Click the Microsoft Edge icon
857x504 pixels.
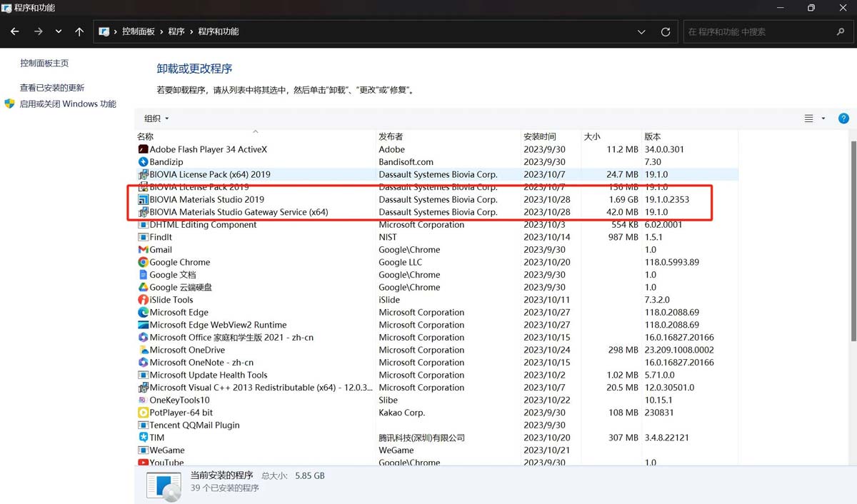tap(143, 312)
